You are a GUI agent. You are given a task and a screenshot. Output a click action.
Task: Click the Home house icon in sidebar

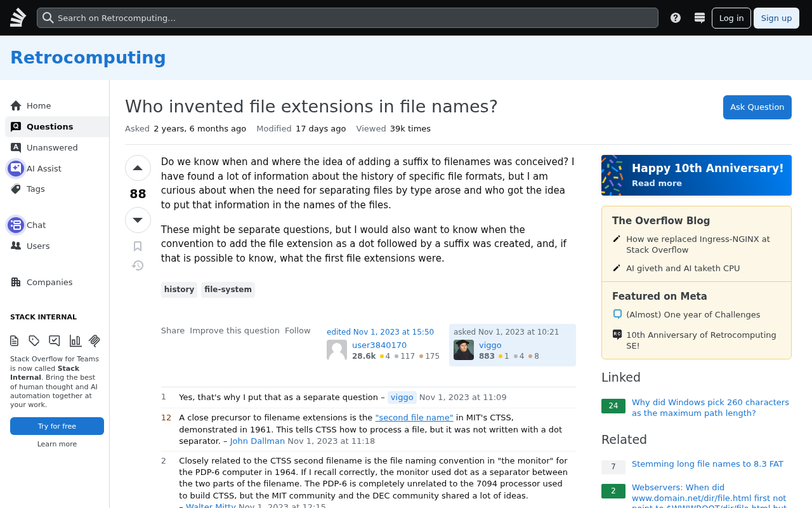tap(16, 105)
